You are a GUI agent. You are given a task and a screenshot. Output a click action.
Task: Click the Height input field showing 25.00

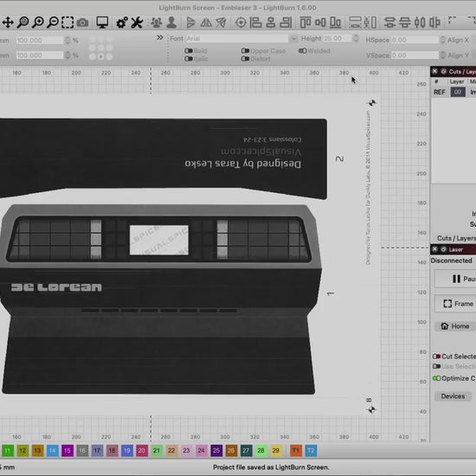point(337,39)
